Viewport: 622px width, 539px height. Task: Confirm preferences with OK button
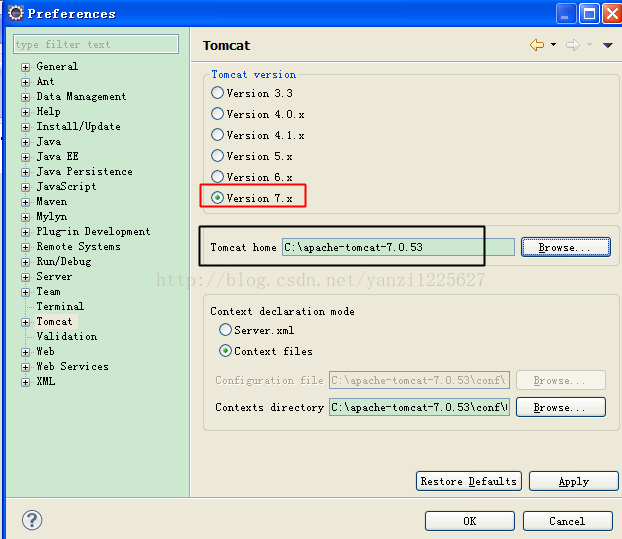click(470, 521)
